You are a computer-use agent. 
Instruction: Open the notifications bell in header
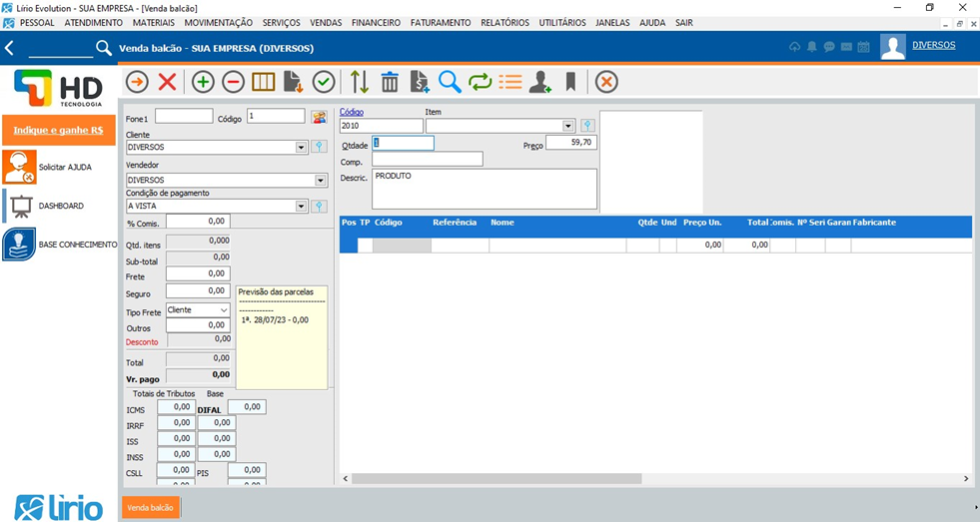point(812,47)
